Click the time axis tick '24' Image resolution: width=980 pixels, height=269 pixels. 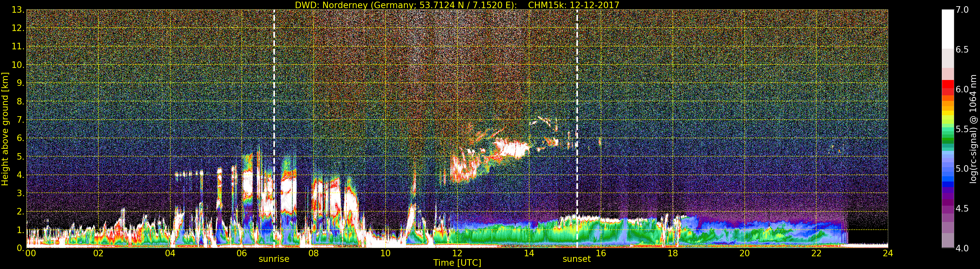pos(888,253)
